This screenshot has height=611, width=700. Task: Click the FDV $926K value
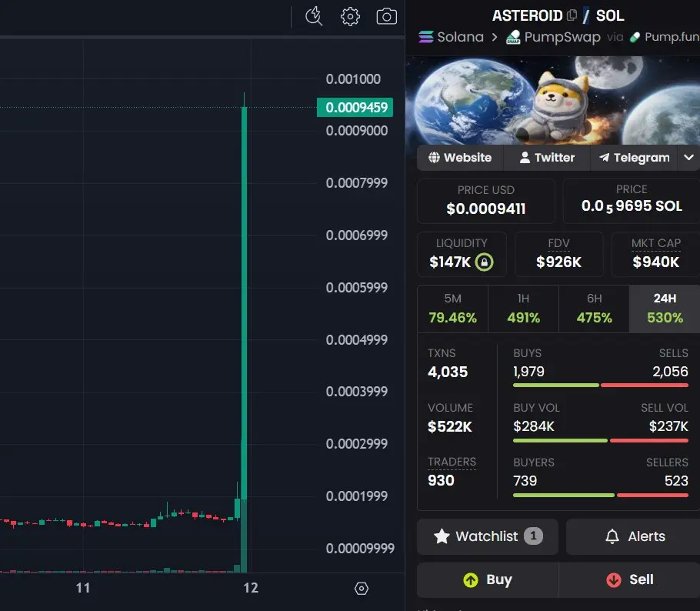coord(558,262)
